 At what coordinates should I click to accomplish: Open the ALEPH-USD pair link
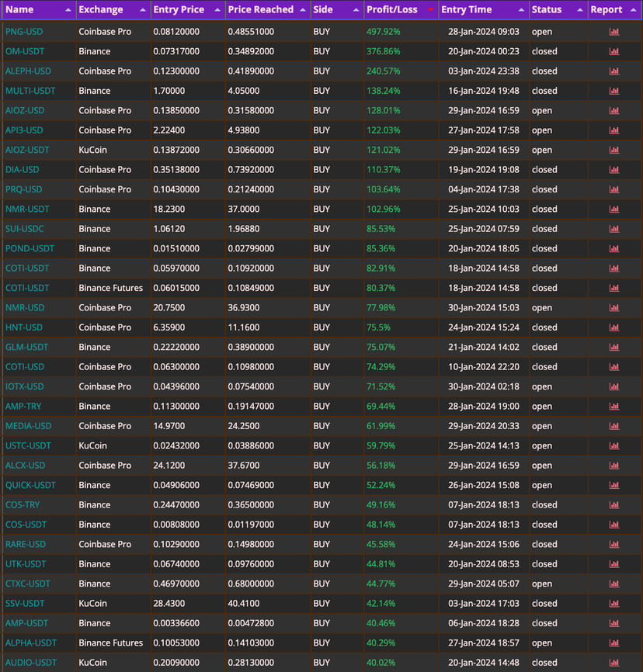coord(28,71)
